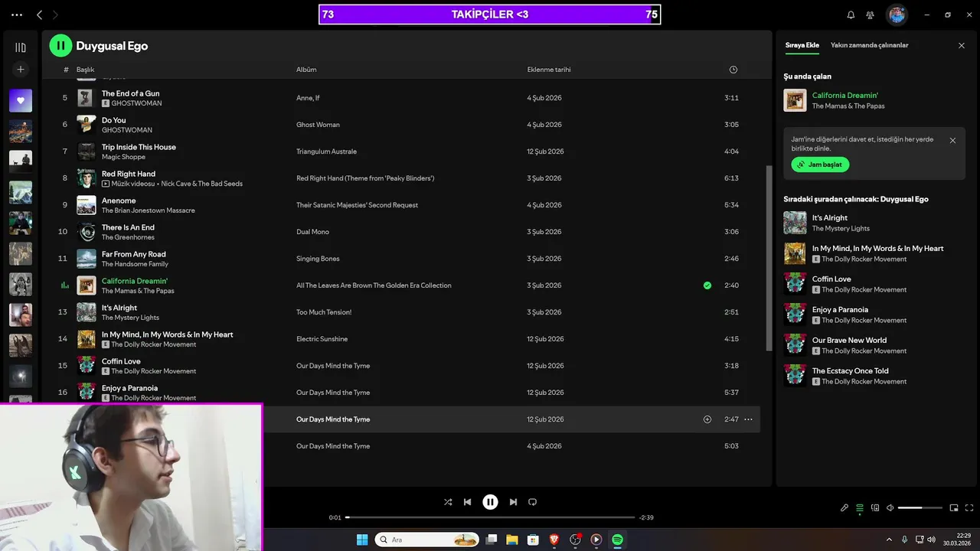
Task: Open File Explorer from taskbar
Action: (512, 540)
